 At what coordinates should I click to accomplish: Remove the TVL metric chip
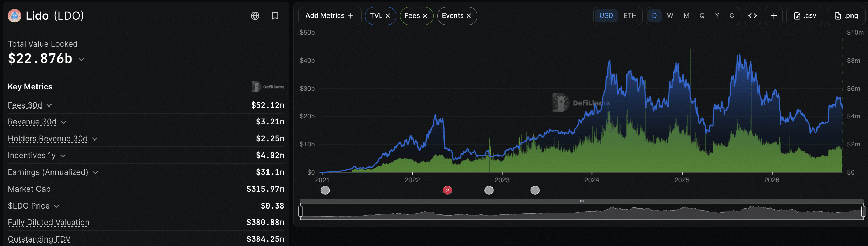(388, 16)
